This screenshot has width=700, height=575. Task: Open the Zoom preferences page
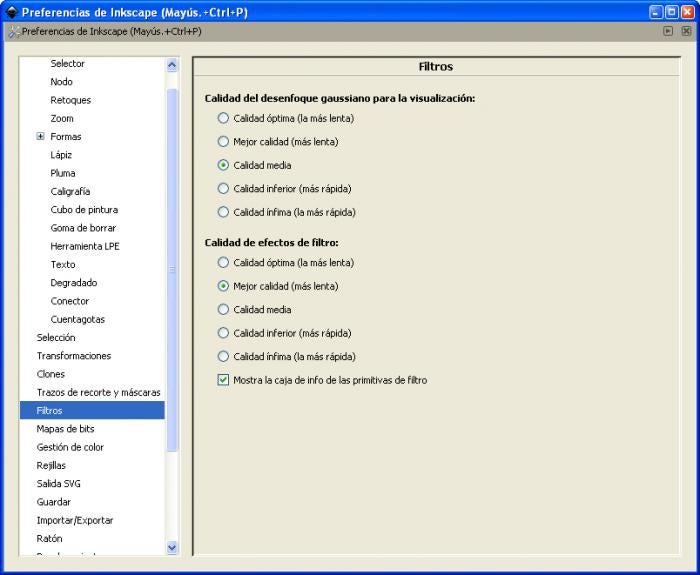(62, 118)
